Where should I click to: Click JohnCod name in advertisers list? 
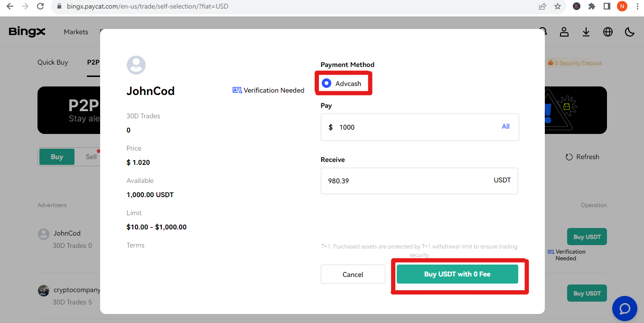[67, 233]
